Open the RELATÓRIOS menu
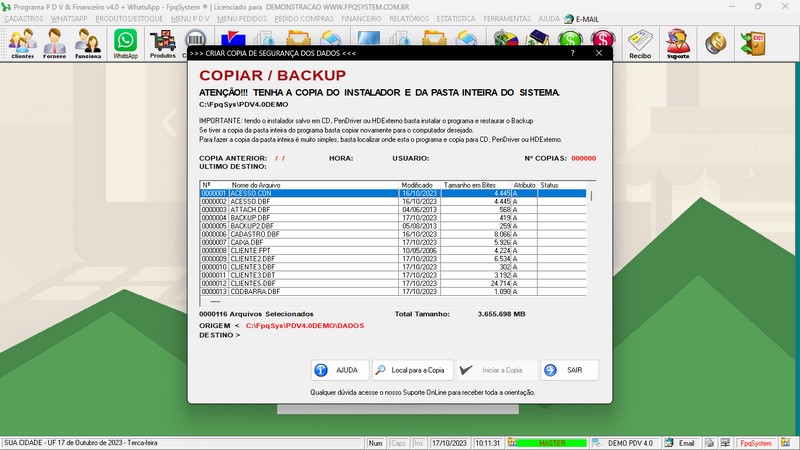Screen dimensions: 800x450 [409, 19]
